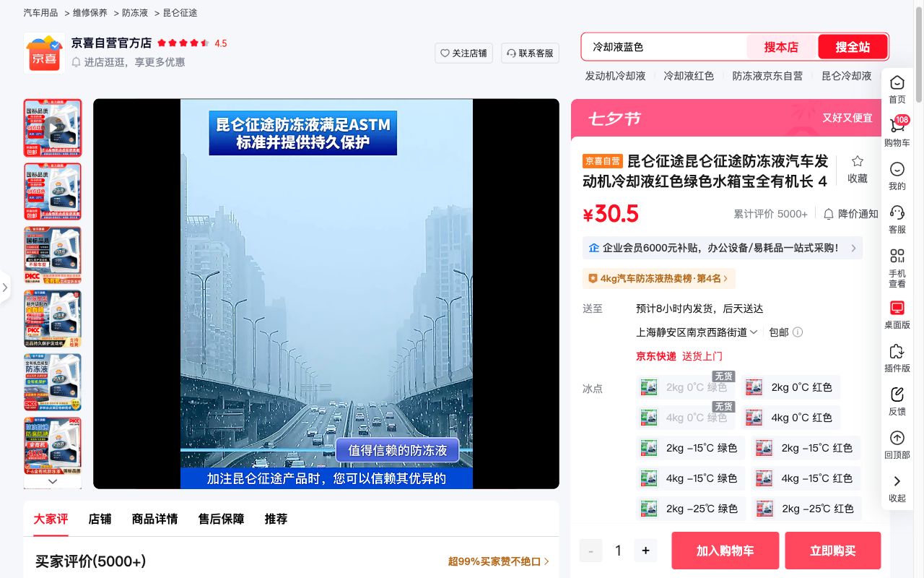
Task: Select the 2kg 0°C 红色 option
Action: click(790, 387)
